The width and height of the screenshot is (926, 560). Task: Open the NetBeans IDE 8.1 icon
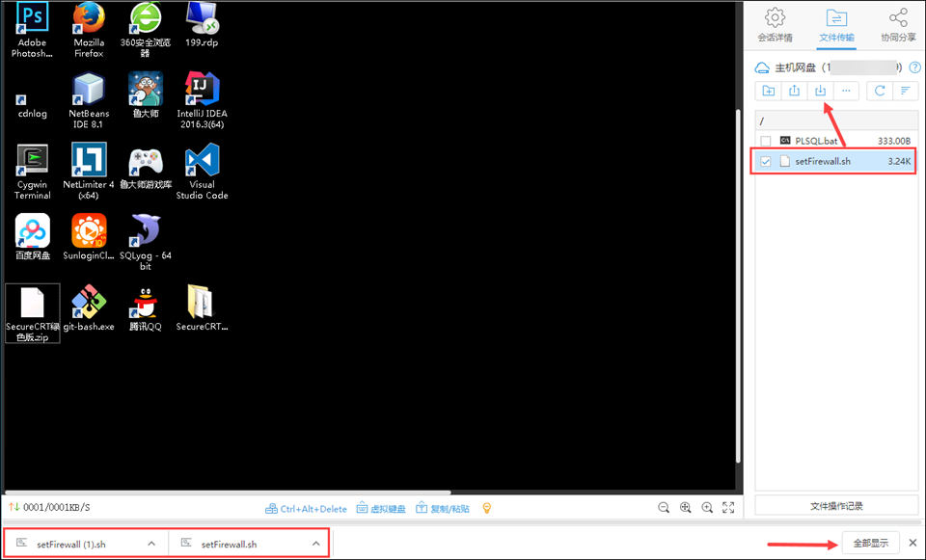click(89, 100)
